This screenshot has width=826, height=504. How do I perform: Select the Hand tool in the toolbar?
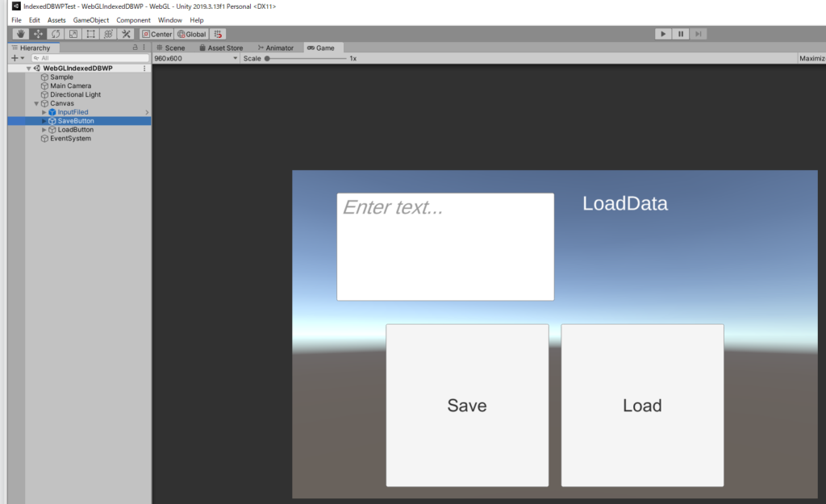(20, 34)
